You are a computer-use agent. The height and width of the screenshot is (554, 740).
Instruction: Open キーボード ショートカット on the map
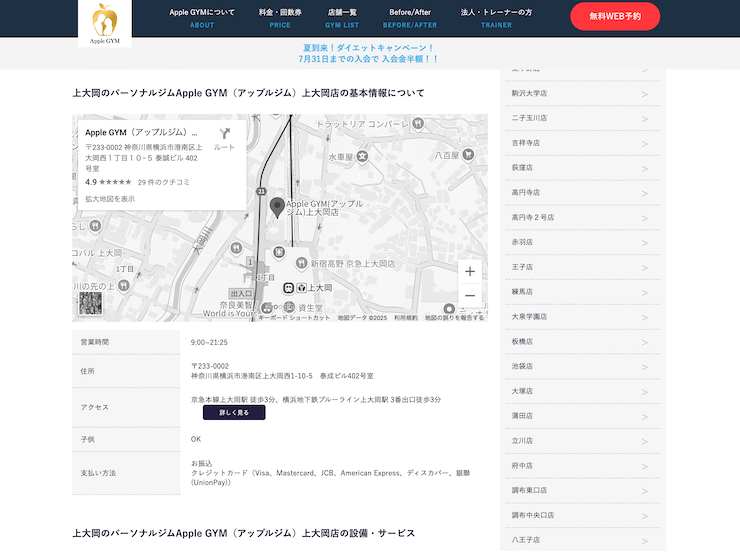tap(294, 318)
